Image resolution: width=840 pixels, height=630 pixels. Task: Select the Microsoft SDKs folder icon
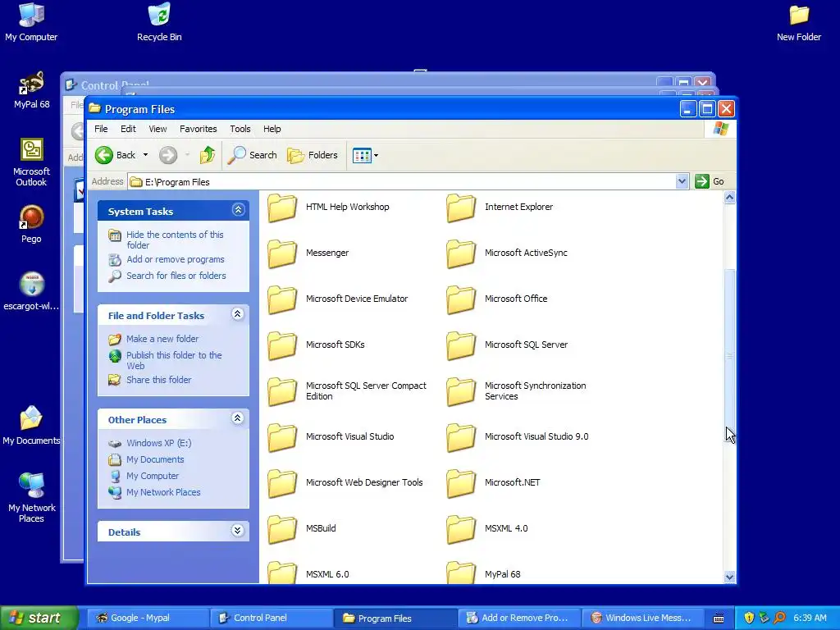click(282, 345)
